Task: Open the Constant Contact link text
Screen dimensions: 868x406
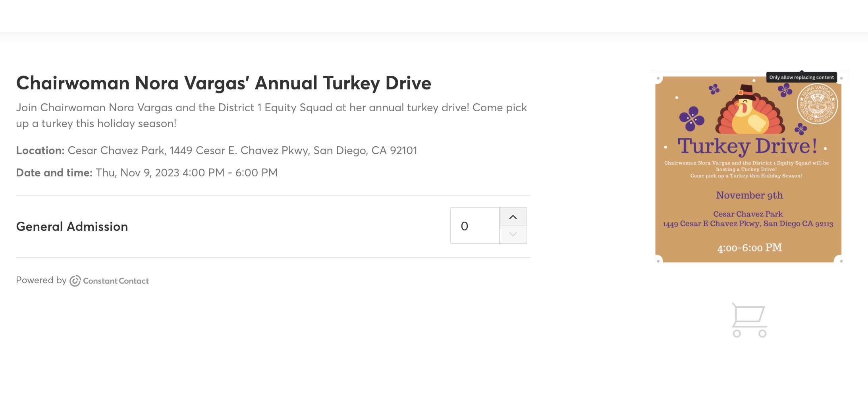Action: pos(116,281)
